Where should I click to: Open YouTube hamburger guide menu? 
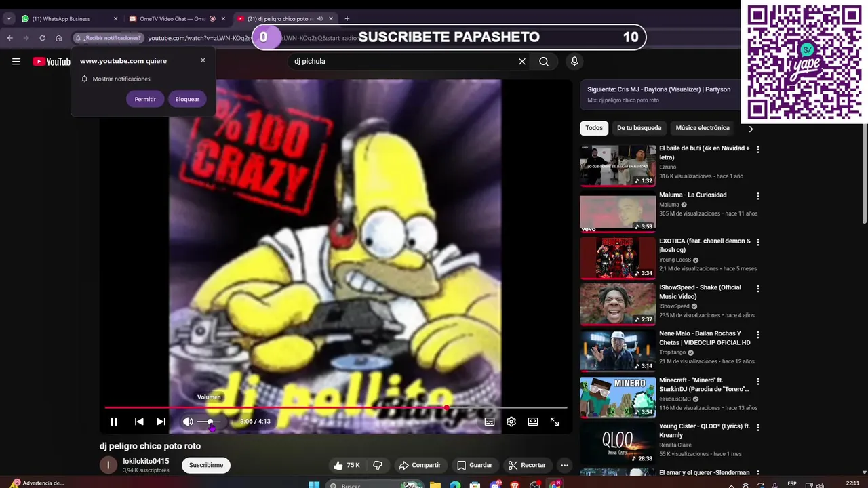click(16, 62)
